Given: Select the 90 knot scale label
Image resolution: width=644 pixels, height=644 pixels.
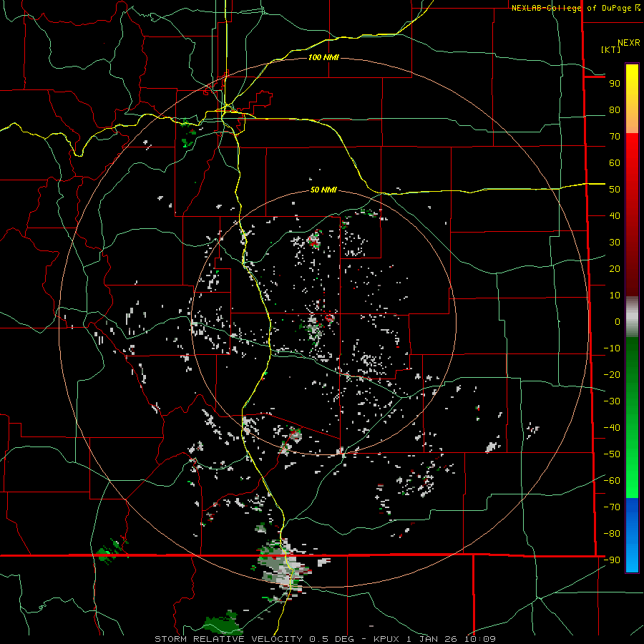Looking at the screenshot, I should point(615,84).
